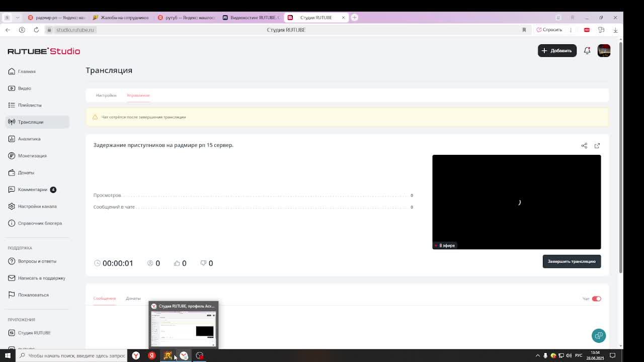Click the floating support chat icon

(599, 335)
